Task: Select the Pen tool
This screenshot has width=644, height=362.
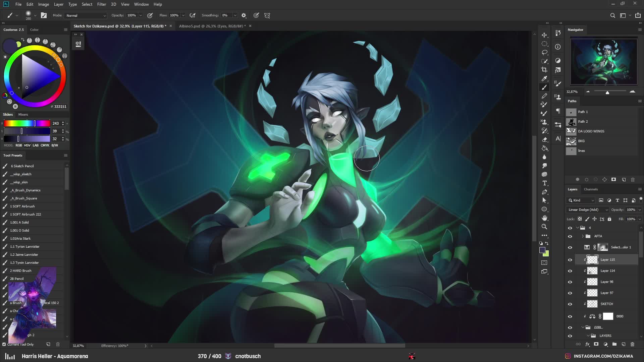Action: [544, 192]
